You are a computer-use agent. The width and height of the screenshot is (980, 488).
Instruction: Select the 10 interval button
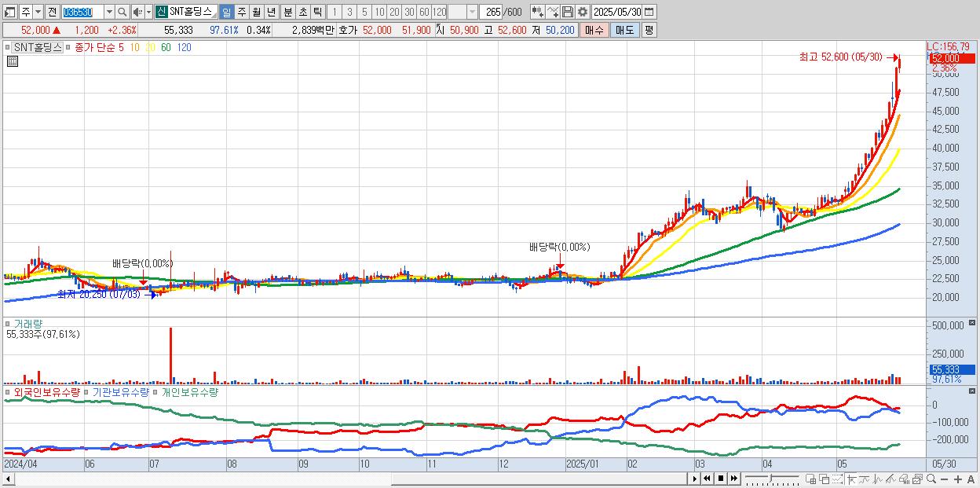click(x=379, y=12)
